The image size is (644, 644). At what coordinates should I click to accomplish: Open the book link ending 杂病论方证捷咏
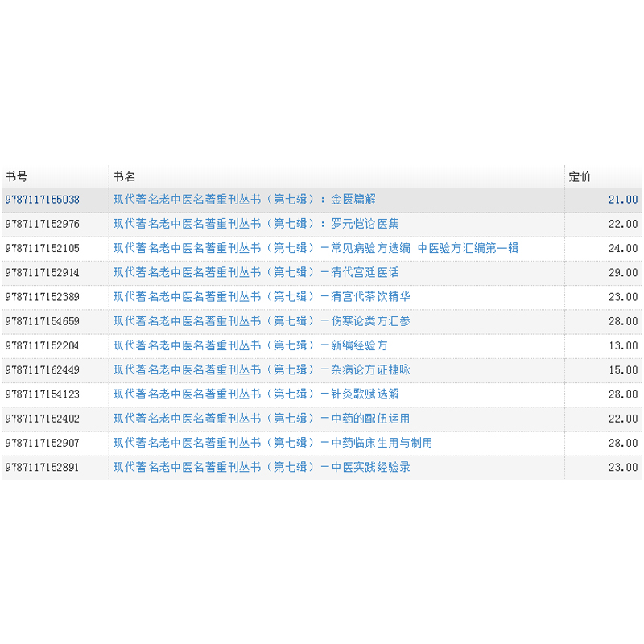[x=262, y=369]
